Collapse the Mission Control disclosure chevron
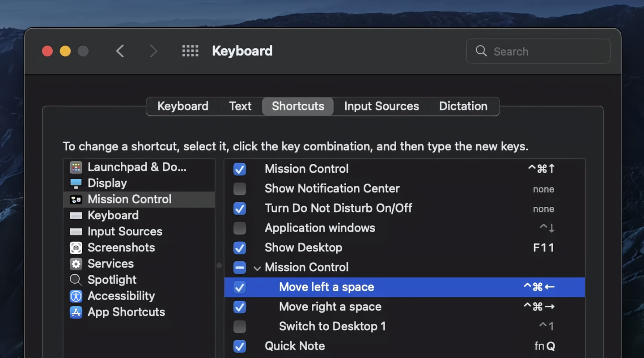Image resolution: width=644 pixels, height=358 pixels. (257, 268)
